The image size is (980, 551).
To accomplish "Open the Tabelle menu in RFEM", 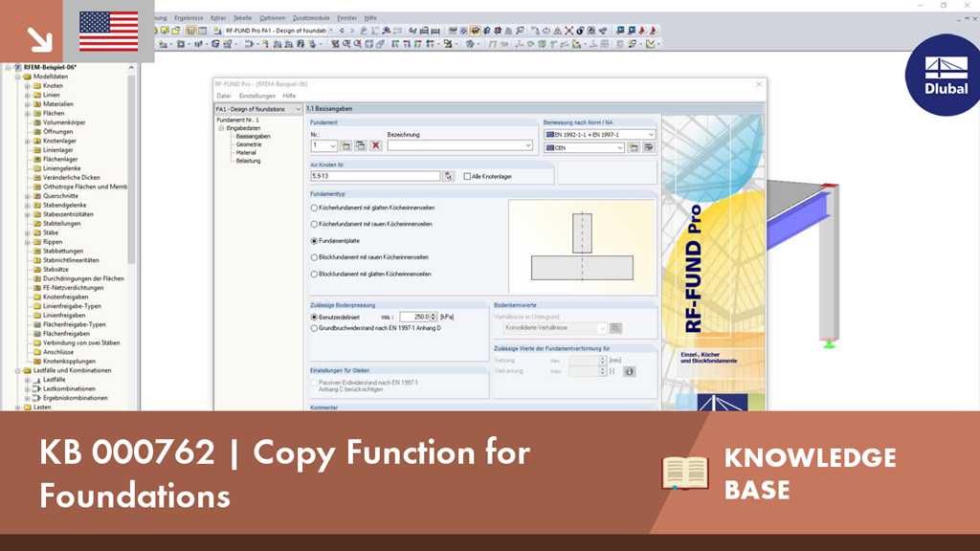I will 242,18.
